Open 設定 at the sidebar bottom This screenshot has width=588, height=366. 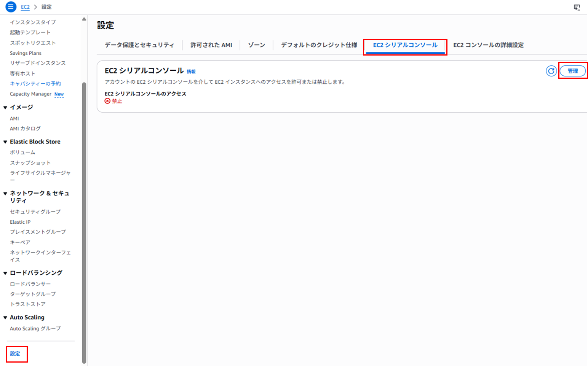[x=15, y=354]
